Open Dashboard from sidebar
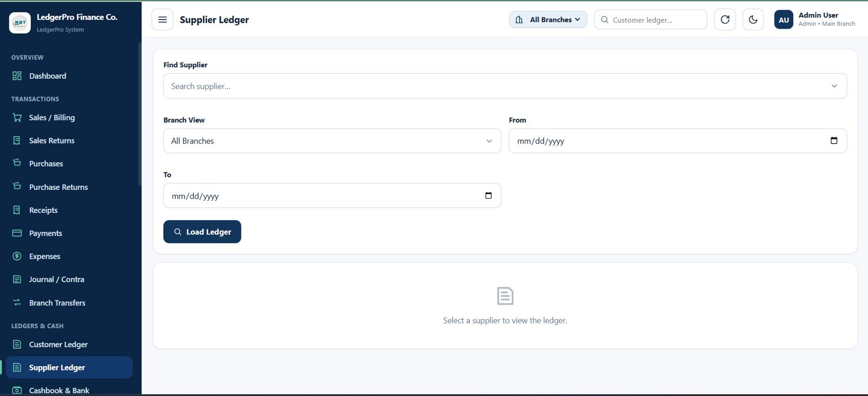Screen dimensions: 868x396 [x=69, y=76]
